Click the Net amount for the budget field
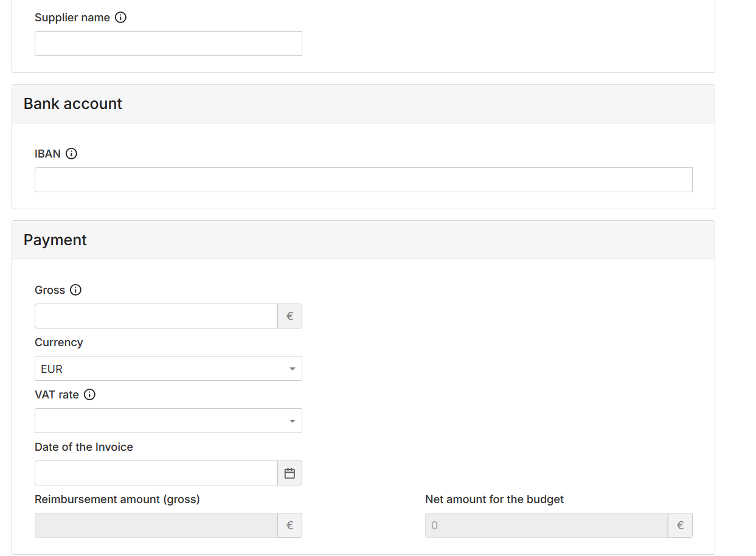 coord(547,526)
